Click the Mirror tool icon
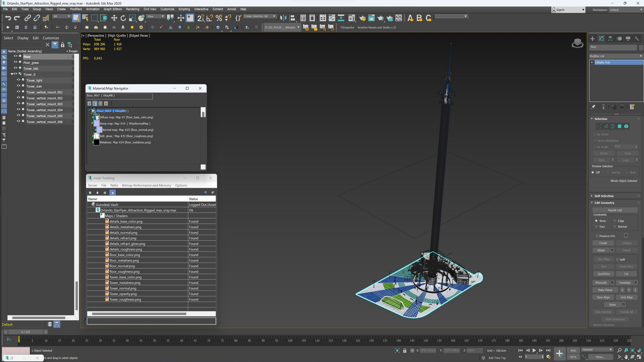 click(283, 18)
